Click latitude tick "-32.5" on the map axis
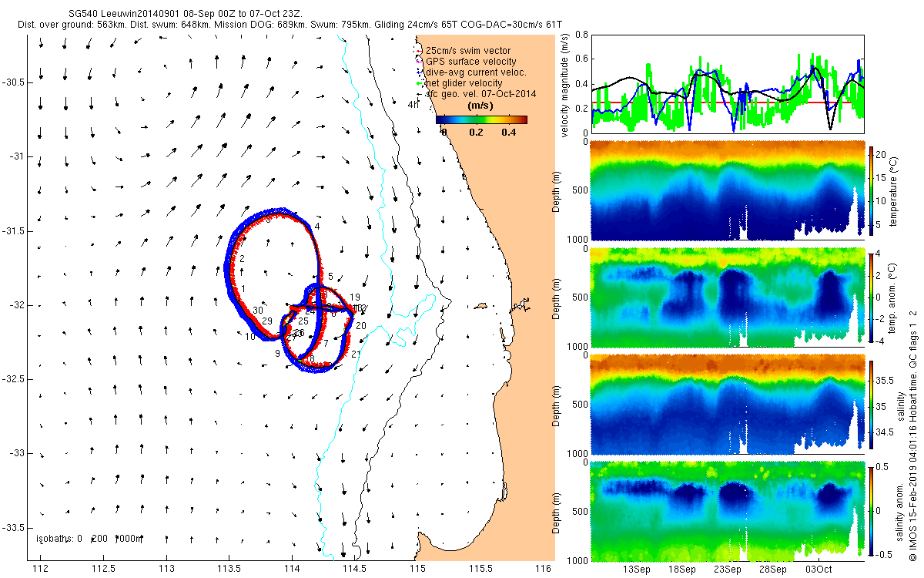 coord(15,380)
